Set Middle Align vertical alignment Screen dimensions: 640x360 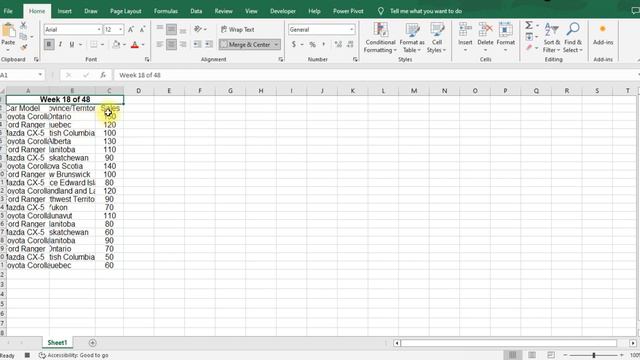point(171,29)
